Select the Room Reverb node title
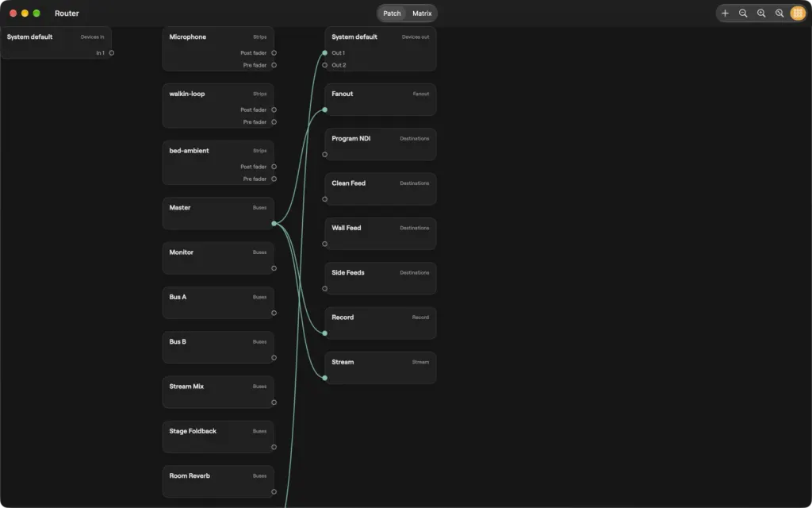The image size is (812, 508). coord(190,476)
